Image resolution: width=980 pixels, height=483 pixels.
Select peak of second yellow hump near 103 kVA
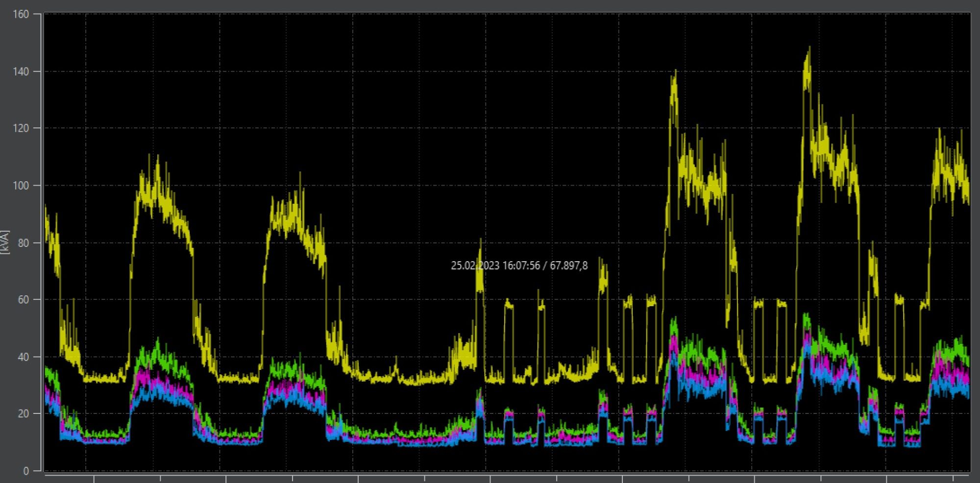pos(300,174)
